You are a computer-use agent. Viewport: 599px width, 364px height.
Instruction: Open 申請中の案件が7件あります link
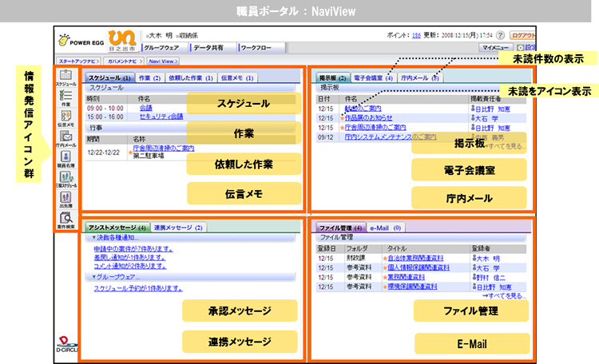pos(133,249)
